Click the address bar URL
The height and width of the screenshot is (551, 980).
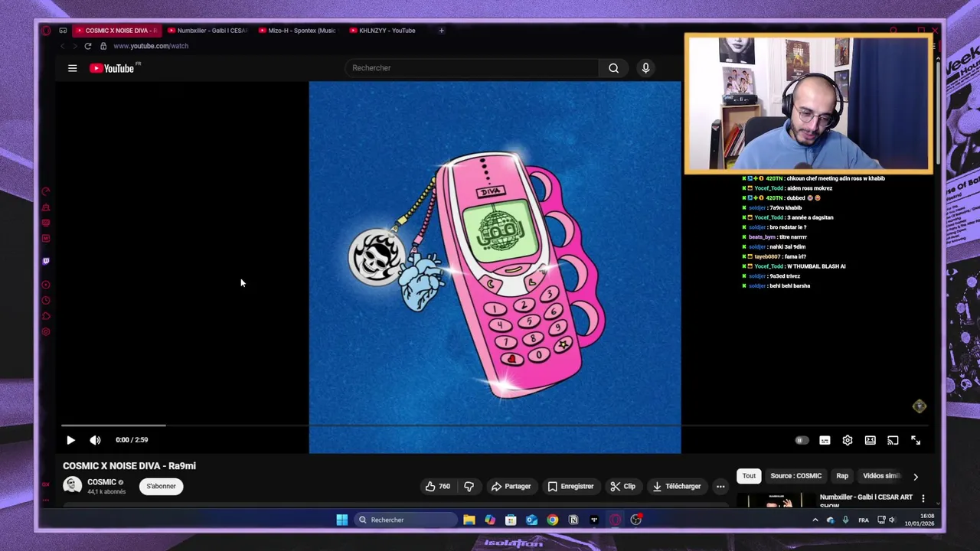(151, 46)
